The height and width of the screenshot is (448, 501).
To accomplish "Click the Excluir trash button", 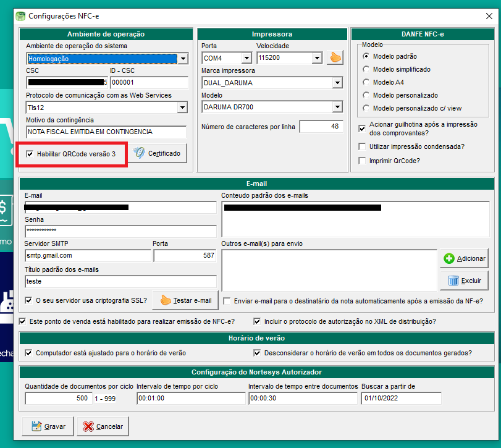I will click(464, 281).
